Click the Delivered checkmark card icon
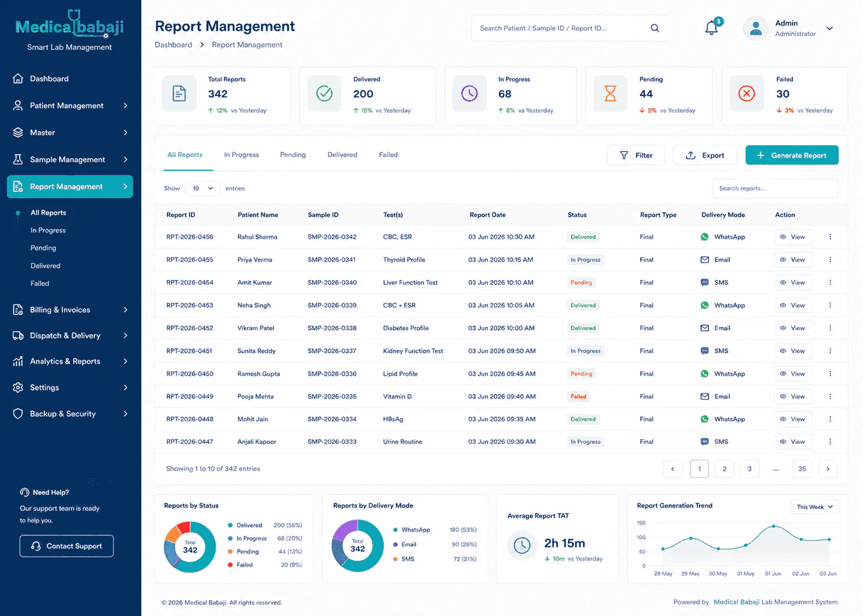The image size is (863, 616). point(324,93)
